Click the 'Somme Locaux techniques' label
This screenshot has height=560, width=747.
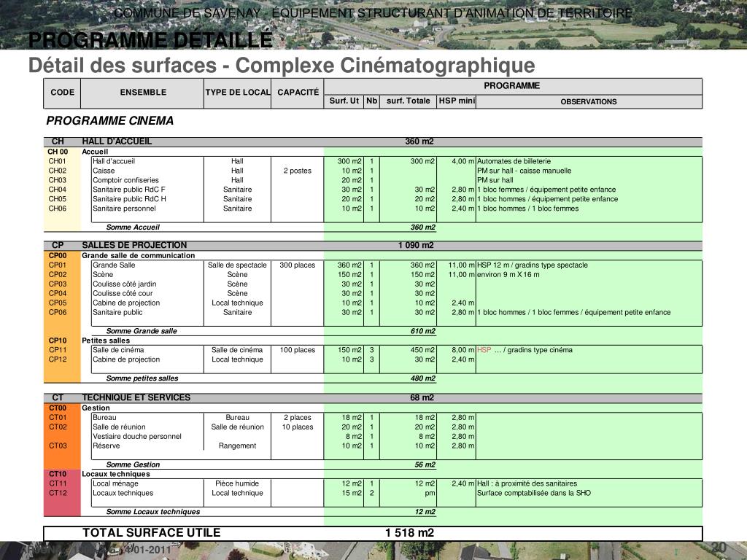pos(153,512)
